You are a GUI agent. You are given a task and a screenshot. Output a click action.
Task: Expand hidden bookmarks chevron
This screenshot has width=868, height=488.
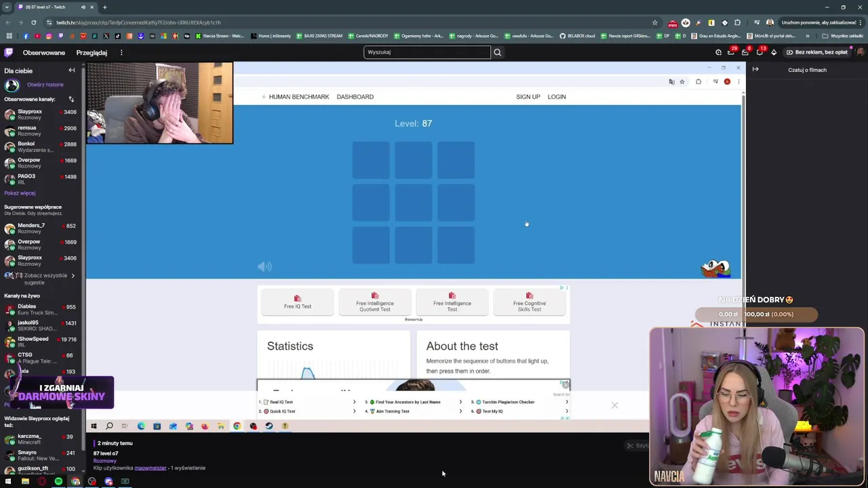[807, 36]
